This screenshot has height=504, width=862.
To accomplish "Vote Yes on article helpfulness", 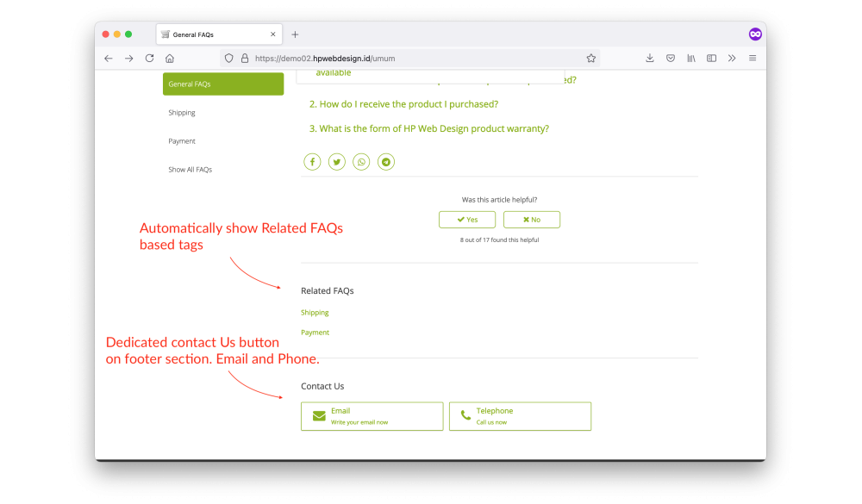I will 467,220.
